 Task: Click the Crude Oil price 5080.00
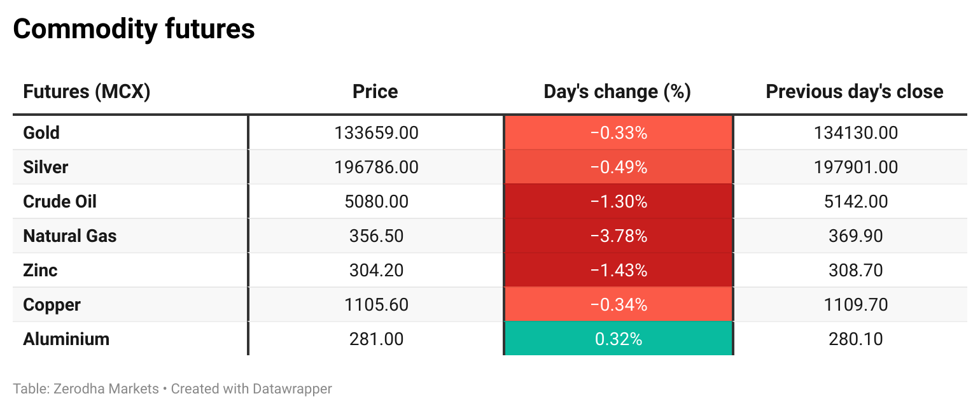click(x=376, y=202)
